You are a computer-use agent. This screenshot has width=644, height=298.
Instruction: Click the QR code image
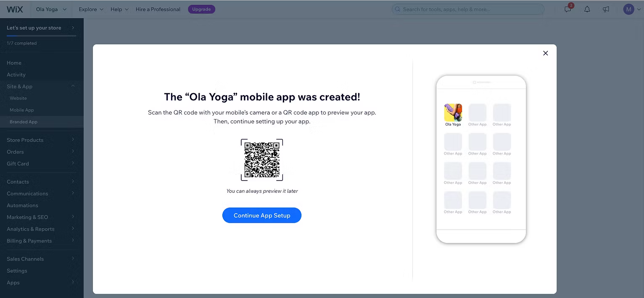[x=262, y=160]
